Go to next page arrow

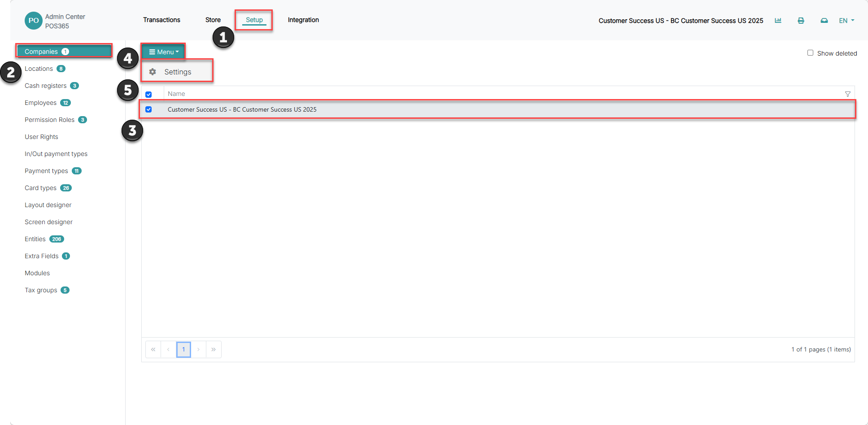tap(198, 349)
